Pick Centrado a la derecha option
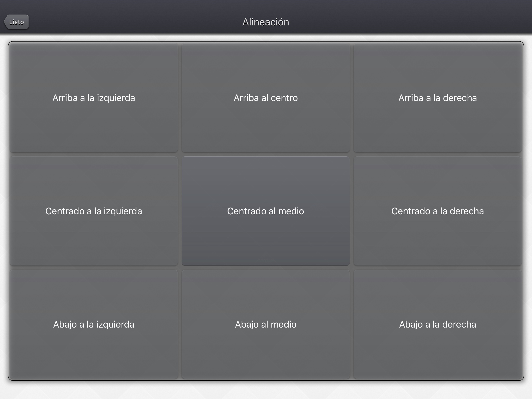 [x=438, y=211]
